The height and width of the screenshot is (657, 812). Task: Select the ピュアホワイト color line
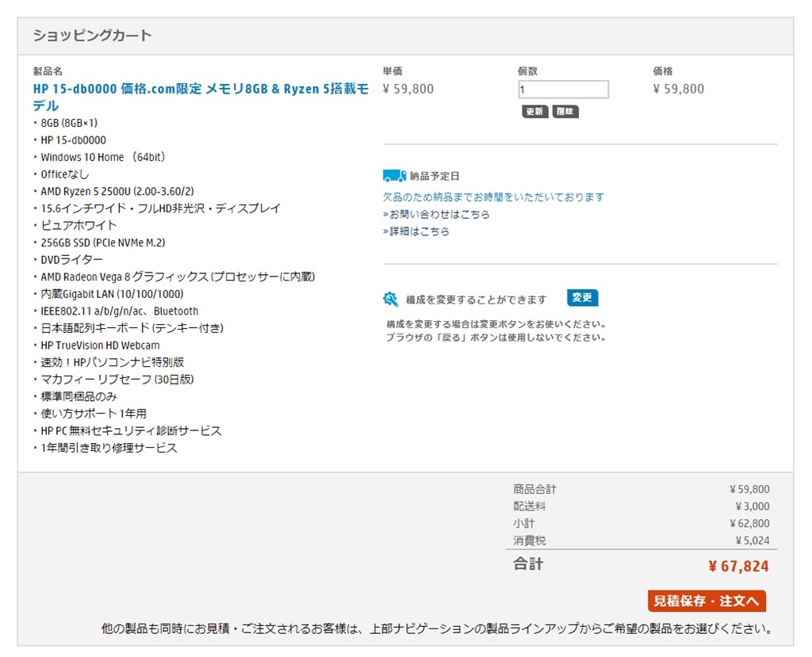click(79, 225)
